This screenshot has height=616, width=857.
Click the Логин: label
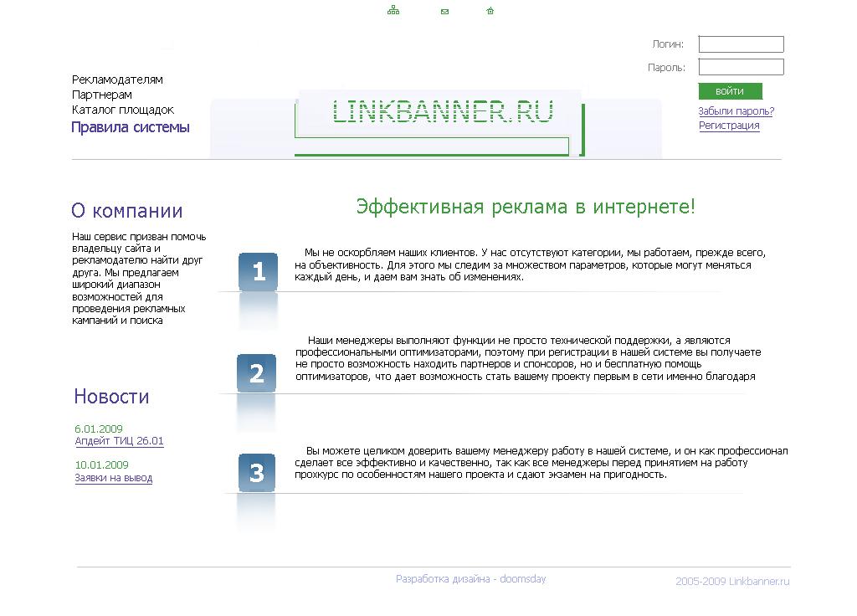[x=668, y=44]
